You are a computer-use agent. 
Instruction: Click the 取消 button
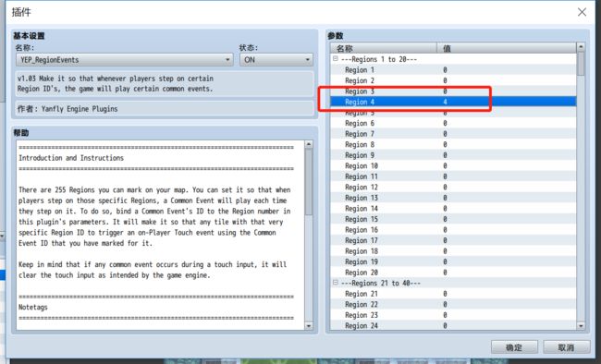(x=566, y=347)
